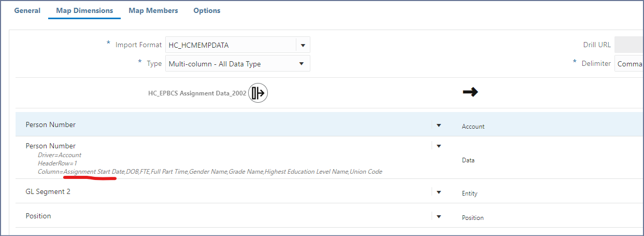Go to the Options tab
Screen dimensions: 644x236
point(207,10)
